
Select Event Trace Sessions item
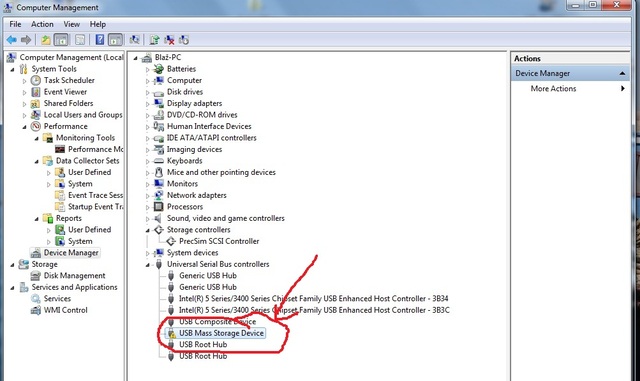click(x=95, y=195)
